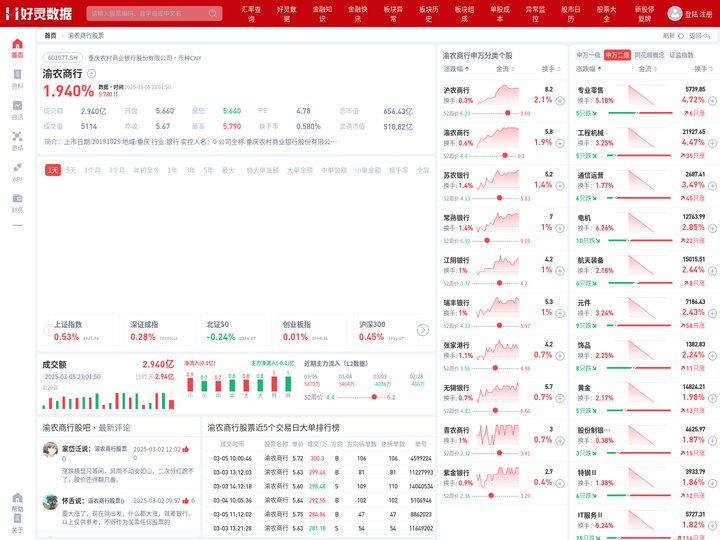Add 工程机械 sector with its plus icon

(x=712, y=143)
